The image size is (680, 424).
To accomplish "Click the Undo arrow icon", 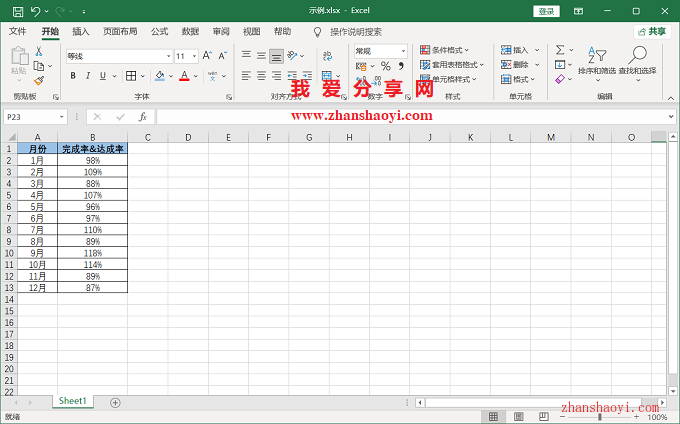I will click(x=36, y=11).
